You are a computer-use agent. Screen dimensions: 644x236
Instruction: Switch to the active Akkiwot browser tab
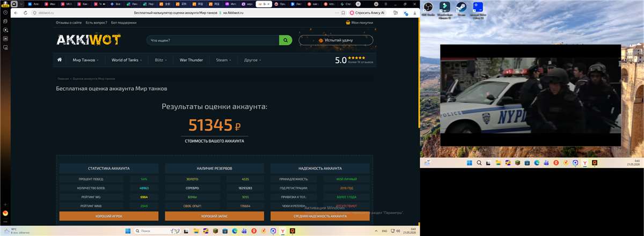(x=263, y=4)
